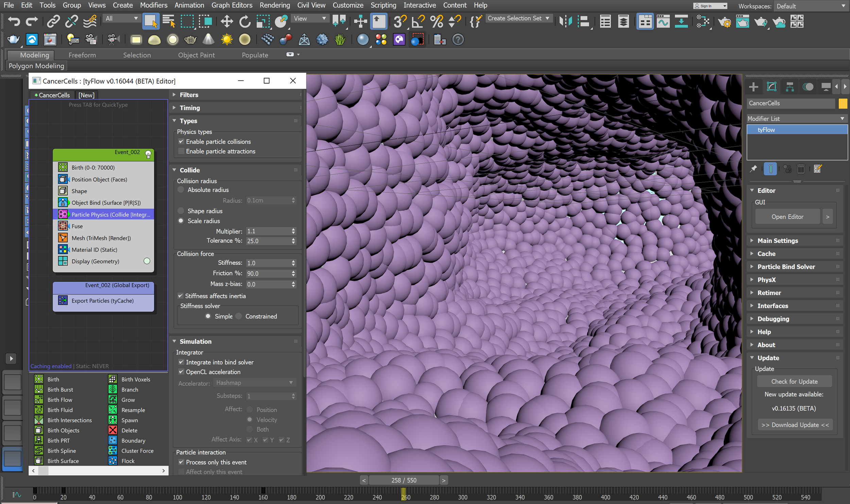Viewport: 850px width, 504px height.
Task: Click the Delete operator icon
Action: coord(113,430)
